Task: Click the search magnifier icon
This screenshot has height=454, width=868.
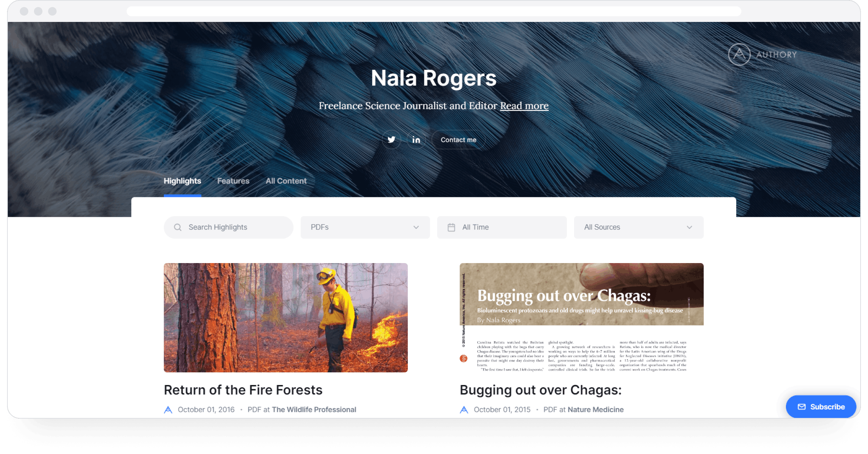Action: pyautogui.click(x=179, y=227)
